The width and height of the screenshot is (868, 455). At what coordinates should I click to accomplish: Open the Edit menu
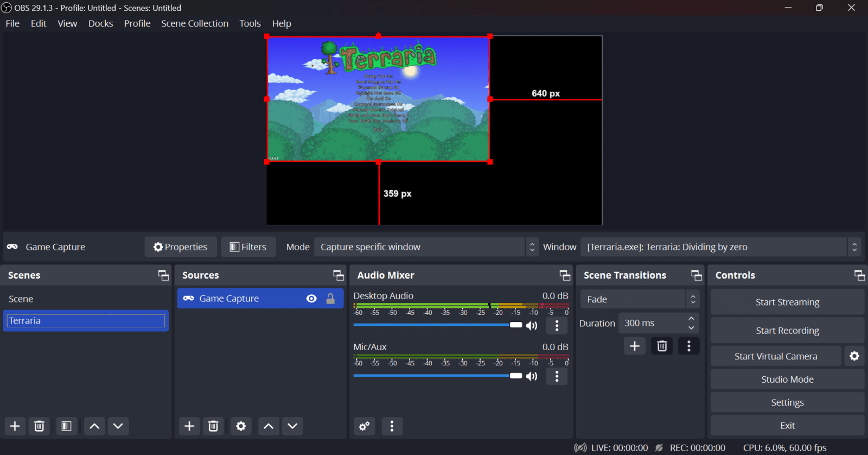click(x=39, y=23)
